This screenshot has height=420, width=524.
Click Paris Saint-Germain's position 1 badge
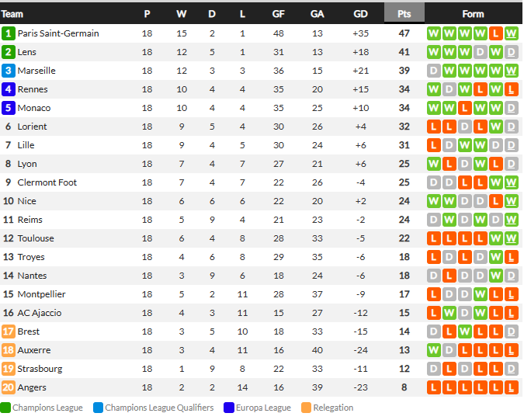coord(9,33)
